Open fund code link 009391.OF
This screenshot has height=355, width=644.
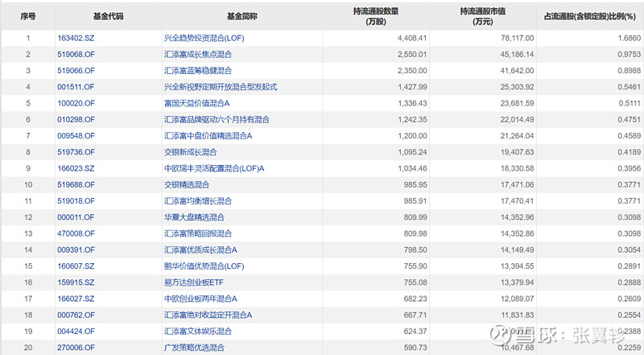coord(76,250)
